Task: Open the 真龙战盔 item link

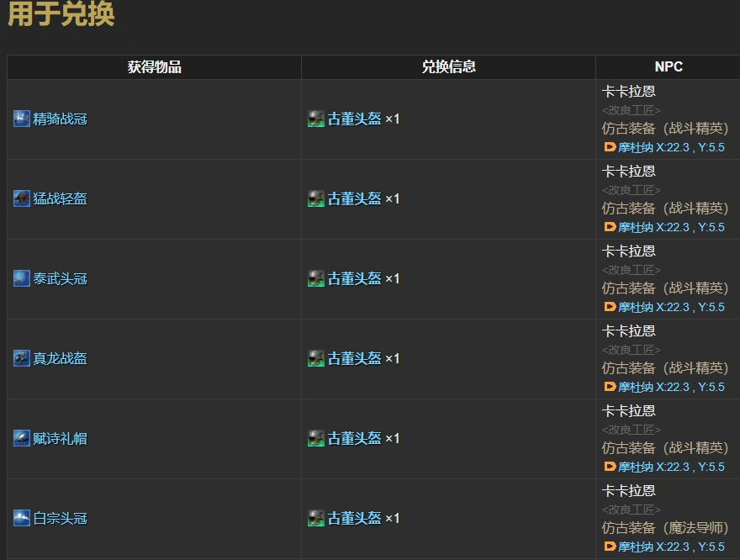Action: click(60, 358)
